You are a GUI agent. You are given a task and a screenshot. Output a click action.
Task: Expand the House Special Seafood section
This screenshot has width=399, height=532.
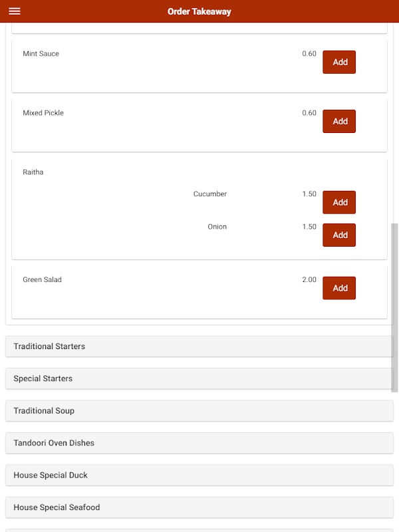(x=199, y=507)
